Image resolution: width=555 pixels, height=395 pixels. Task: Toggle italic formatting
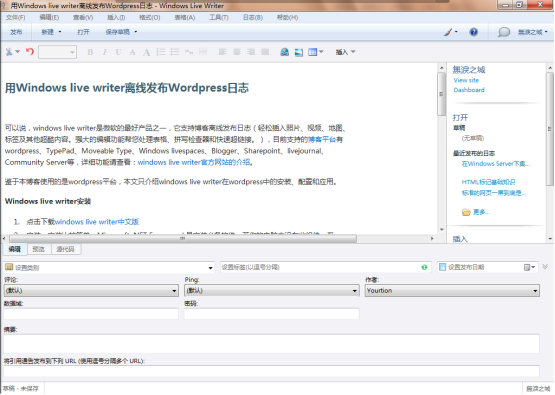coord(104,52)
